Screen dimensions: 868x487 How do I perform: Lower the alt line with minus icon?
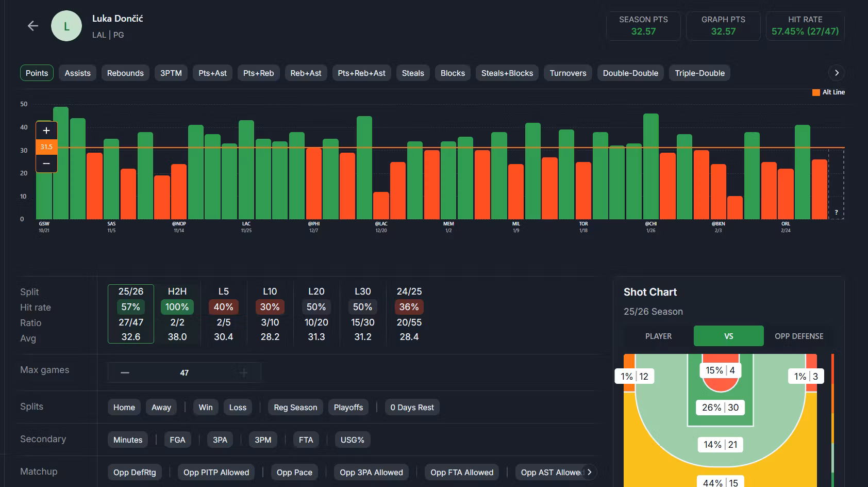(46, 164)
